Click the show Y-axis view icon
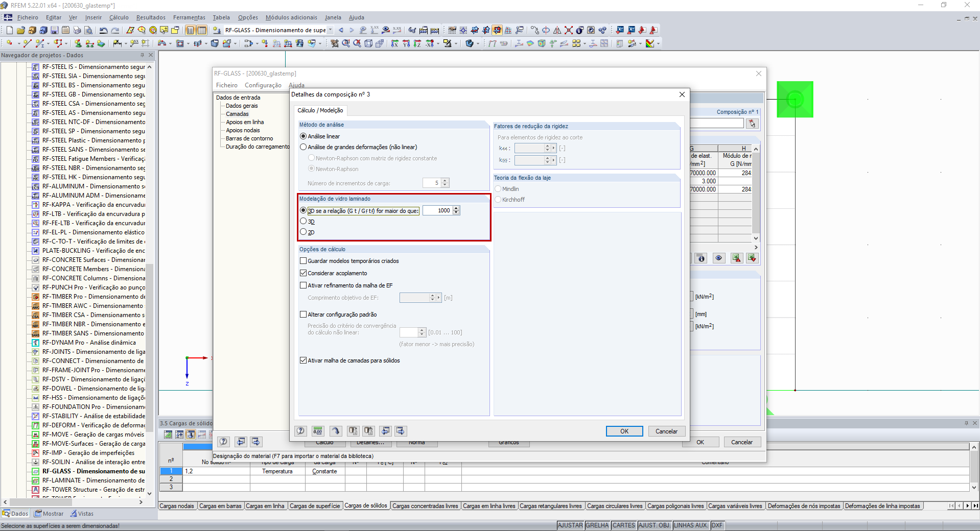Viewport: 980px width, 531px height. point(406,43)
